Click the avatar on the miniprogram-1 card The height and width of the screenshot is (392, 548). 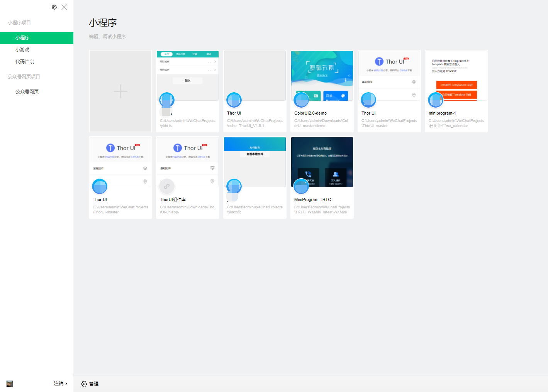pos(436,100)
